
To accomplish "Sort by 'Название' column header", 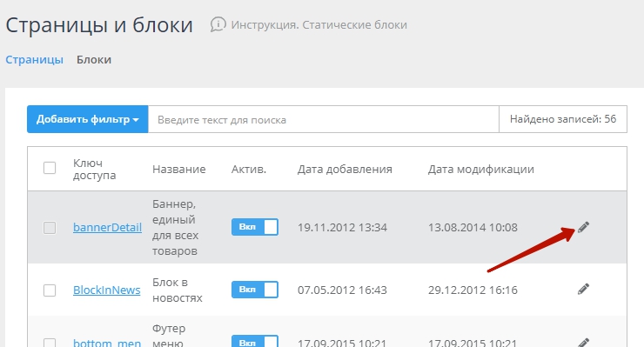I will (x=179, y=170).
